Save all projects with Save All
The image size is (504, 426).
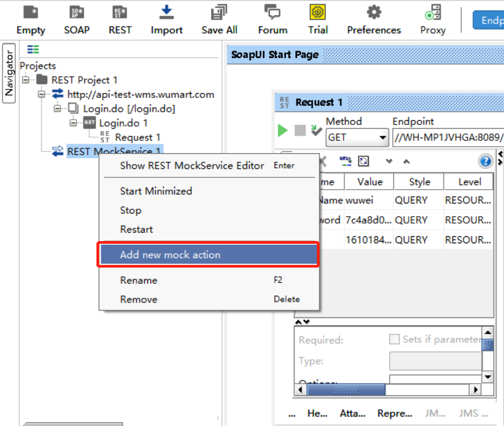[219, 20]
